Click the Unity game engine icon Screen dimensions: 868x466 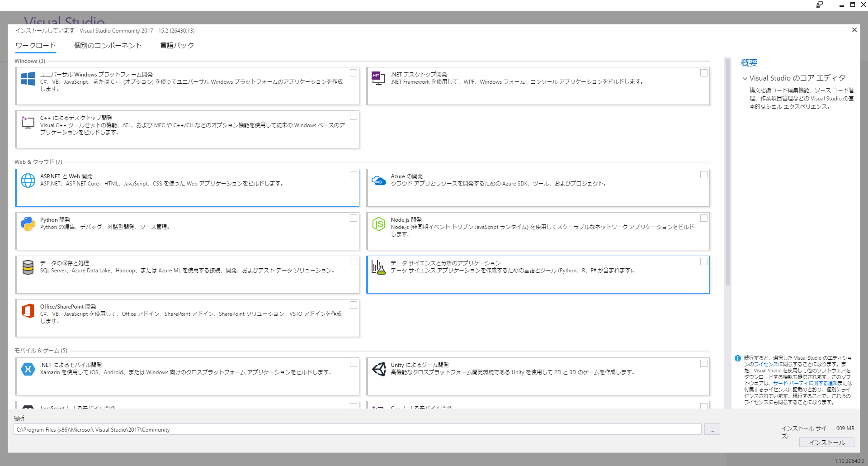[x=378, y=369]
